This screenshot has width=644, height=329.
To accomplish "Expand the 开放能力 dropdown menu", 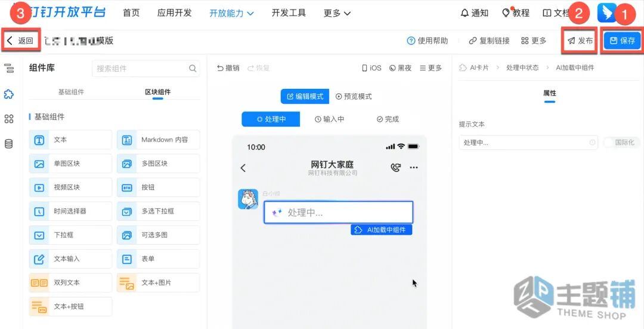I will click(231, 13).
